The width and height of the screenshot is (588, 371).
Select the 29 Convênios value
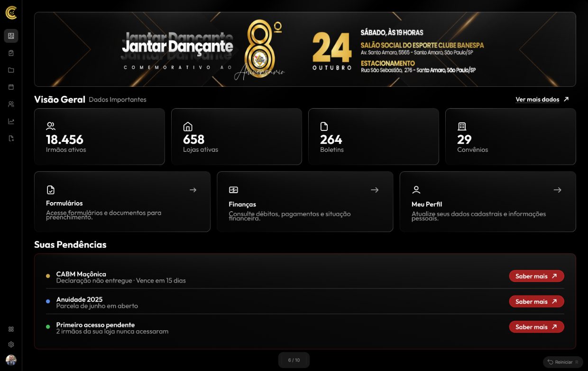coord(464,139)
